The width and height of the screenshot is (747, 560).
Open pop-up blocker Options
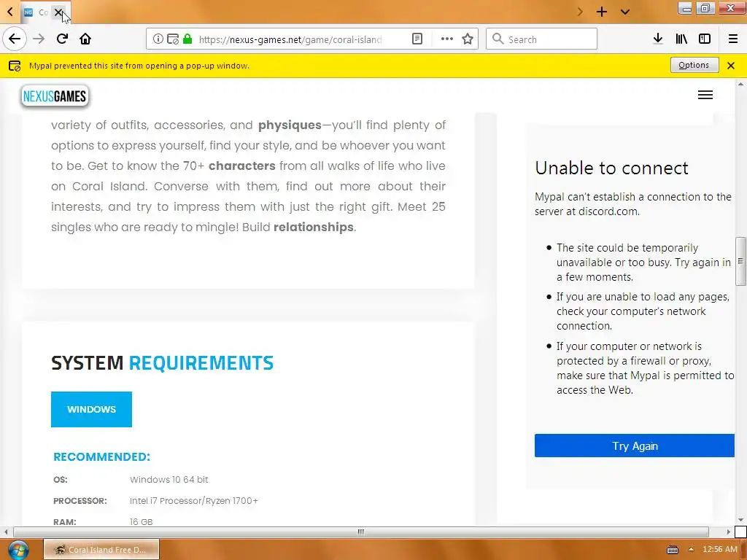point(694,65)
